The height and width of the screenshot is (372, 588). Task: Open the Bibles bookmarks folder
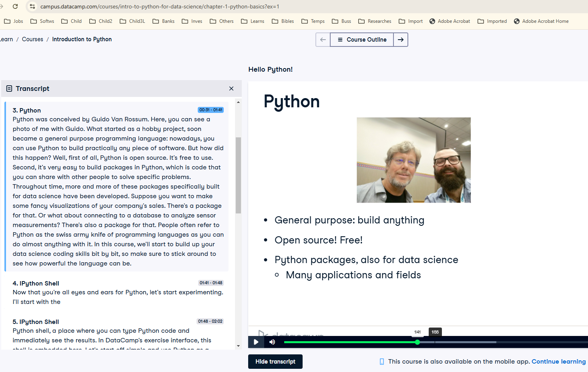click(283, 21)
